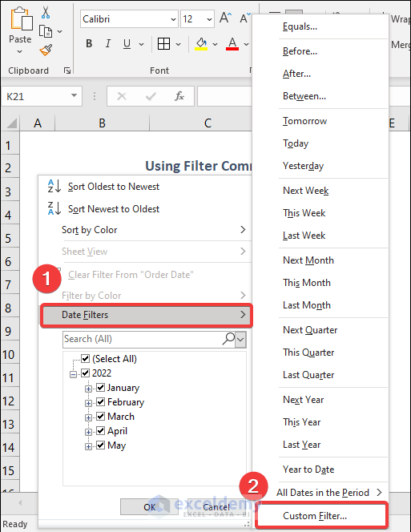Select row 5 header
Viewport: 411px width, 532px height.
[9, 238]
